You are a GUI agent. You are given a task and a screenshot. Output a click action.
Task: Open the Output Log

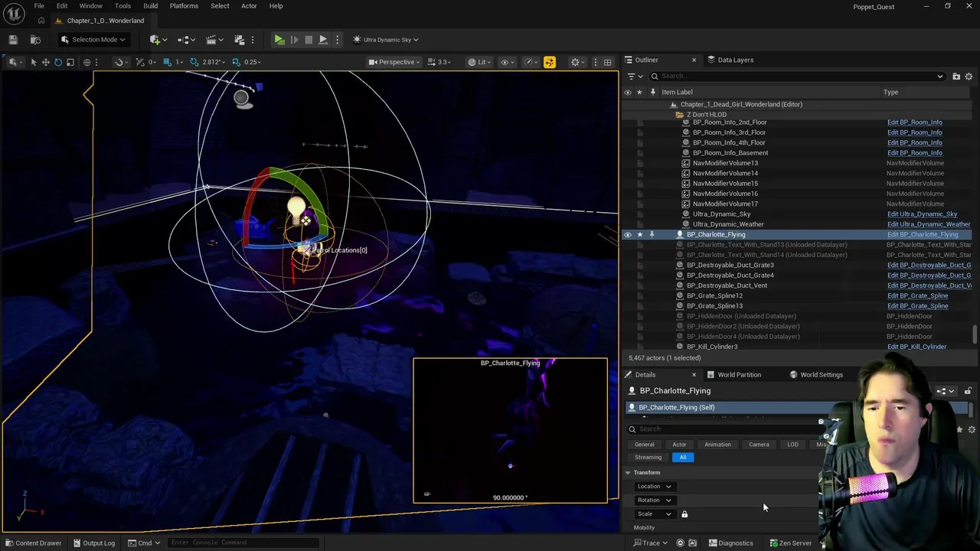tap(93, 543)
